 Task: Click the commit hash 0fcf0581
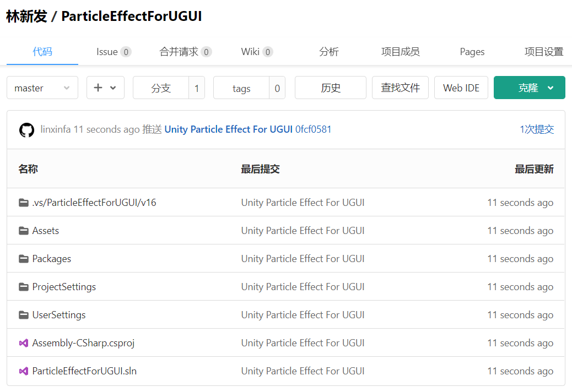click(314, 129)
